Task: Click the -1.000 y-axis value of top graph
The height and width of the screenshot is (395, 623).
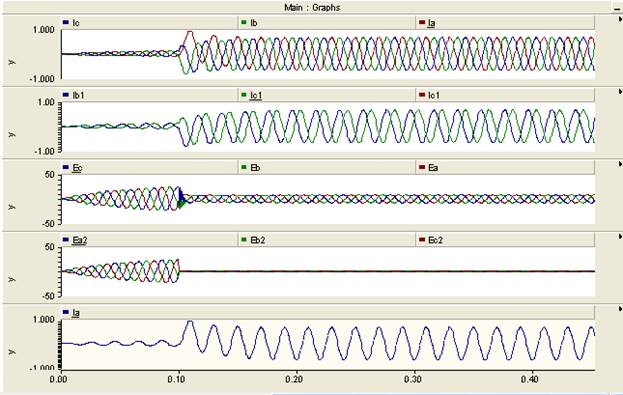Action: coord(42,79)
